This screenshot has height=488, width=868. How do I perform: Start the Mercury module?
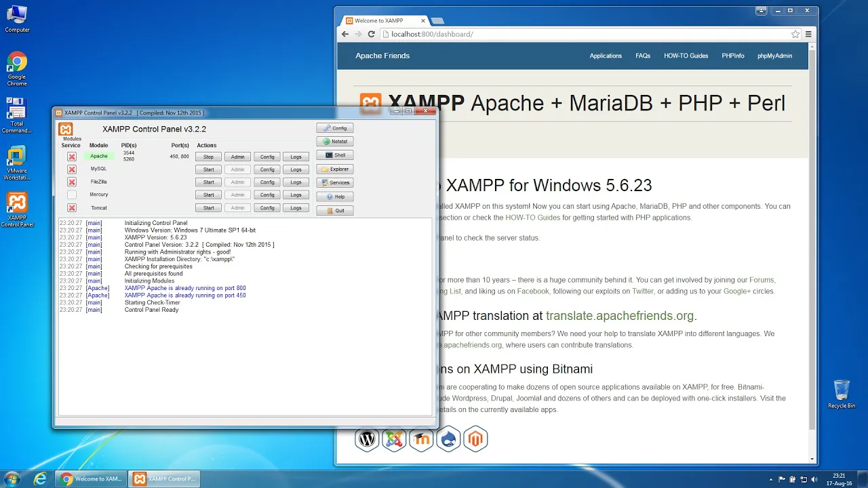(208, 195)
